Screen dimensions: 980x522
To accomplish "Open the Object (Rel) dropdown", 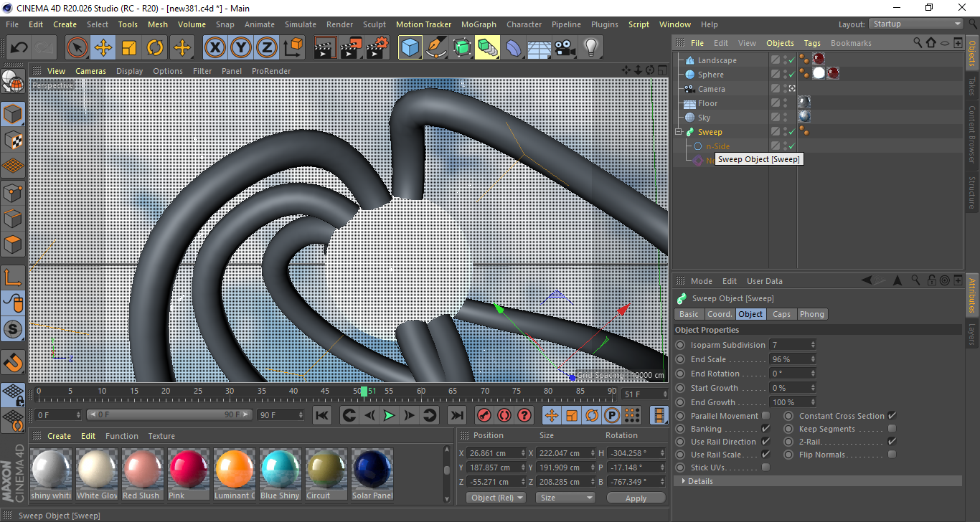I will (x=496, y=498).
